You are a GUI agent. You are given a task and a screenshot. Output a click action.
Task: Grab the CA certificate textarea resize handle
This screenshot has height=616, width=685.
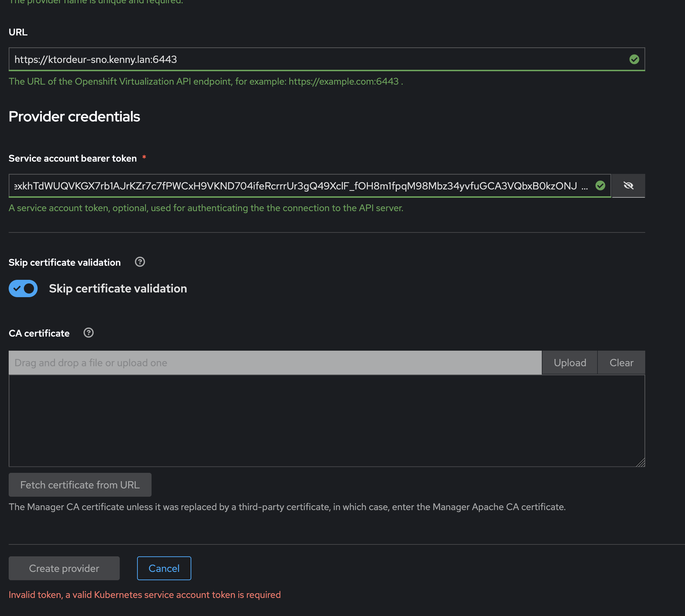641,463
